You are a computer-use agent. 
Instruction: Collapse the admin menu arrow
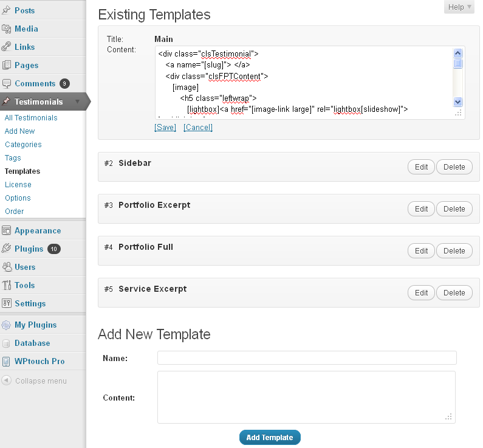pyautogui.click(x=7, y=381)
